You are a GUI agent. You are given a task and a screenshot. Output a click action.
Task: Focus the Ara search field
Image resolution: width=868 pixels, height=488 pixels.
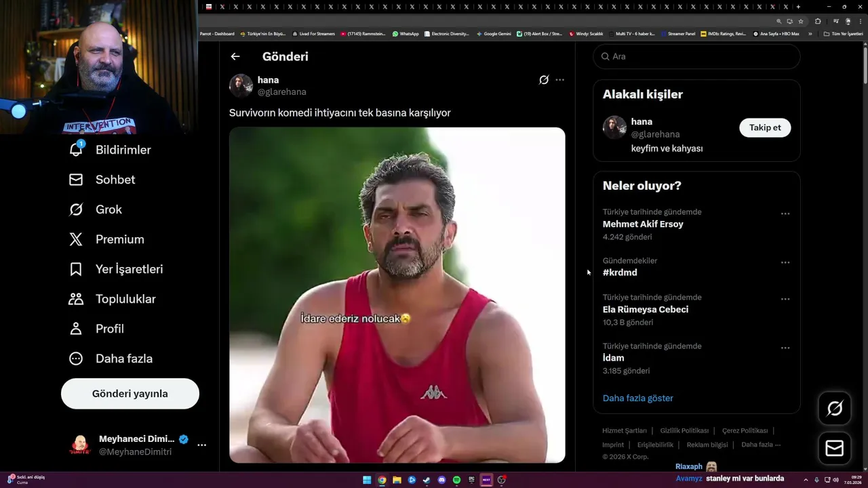(696, 56)
